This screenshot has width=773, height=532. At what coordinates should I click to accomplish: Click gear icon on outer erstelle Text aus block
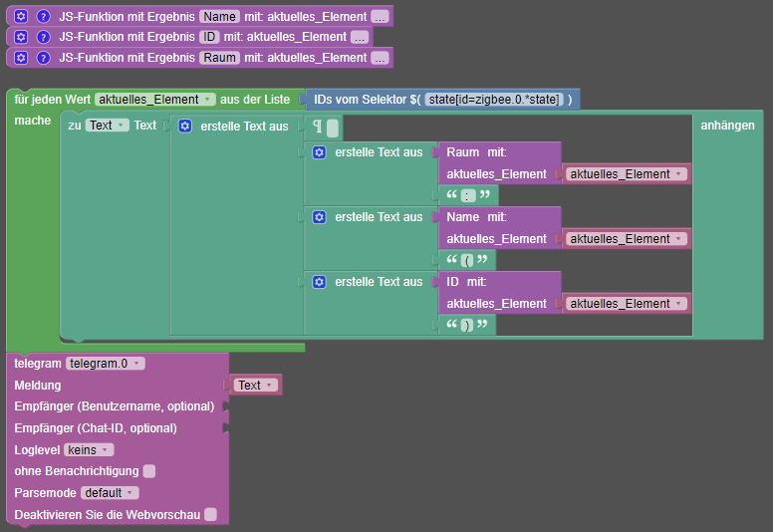(185, 126)
